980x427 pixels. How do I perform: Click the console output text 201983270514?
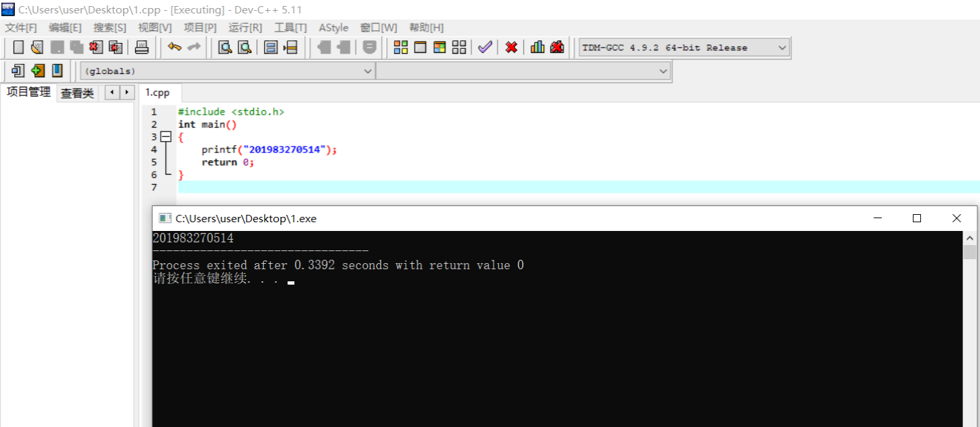(x=193, y=238)
